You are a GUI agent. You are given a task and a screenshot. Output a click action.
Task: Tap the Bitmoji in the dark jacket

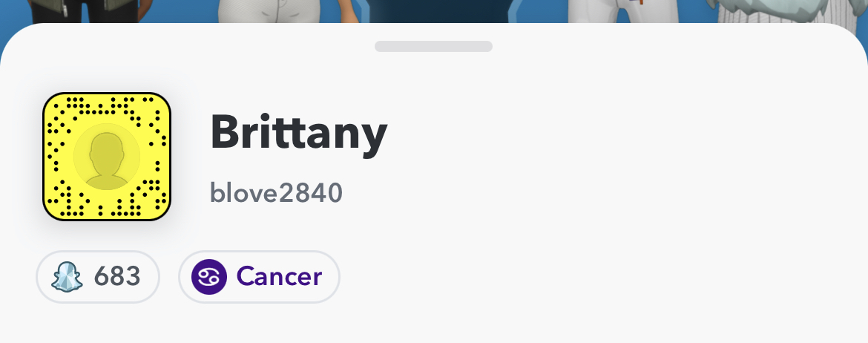pyautogui.click(x=83, y=10)
